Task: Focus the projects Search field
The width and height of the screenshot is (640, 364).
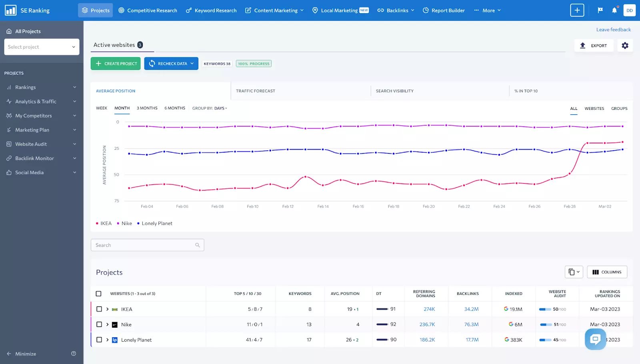Action: click(x=147, y=245)
